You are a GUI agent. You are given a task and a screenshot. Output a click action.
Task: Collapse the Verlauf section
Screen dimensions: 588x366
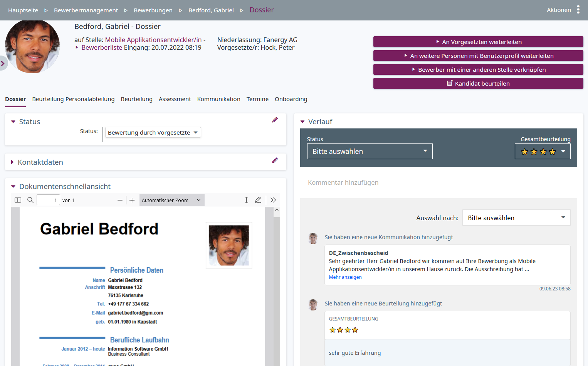pyautogui.click(x=302, y=122)
